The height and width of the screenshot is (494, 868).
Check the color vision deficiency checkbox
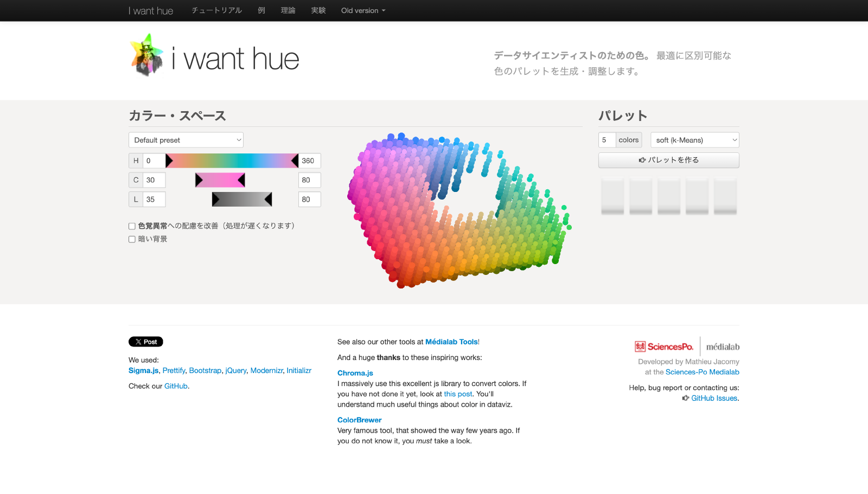pyautogui.click(x=132, y=226)
